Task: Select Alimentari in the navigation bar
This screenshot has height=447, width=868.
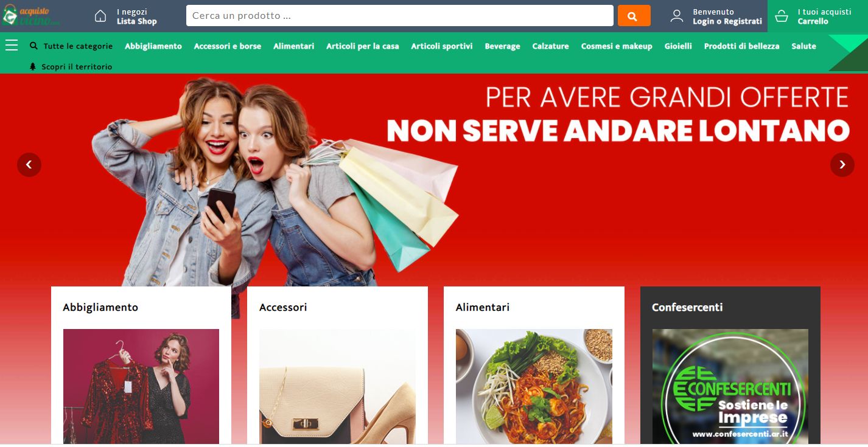Action: click(294, 46)
